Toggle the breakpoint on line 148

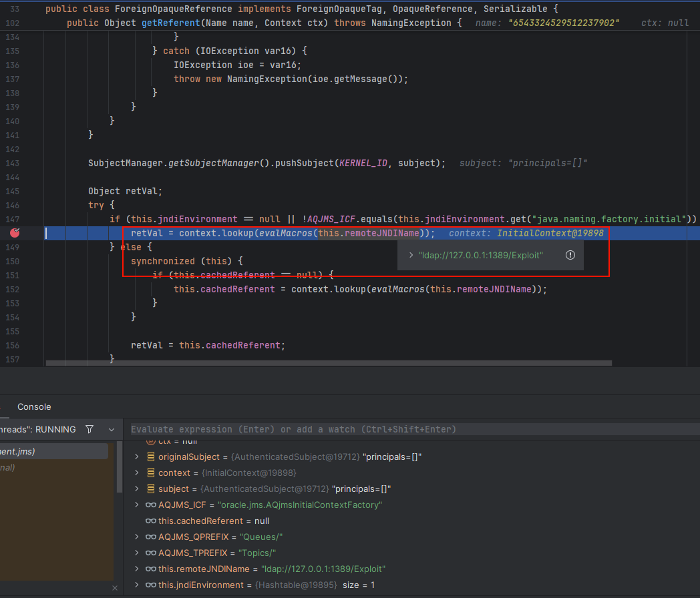15,233
